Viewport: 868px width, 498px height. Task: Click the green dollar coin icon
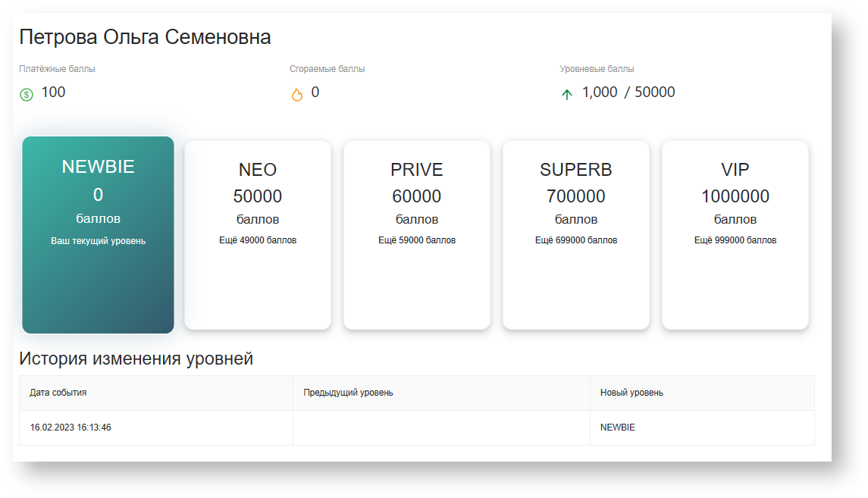click(27, 95)
